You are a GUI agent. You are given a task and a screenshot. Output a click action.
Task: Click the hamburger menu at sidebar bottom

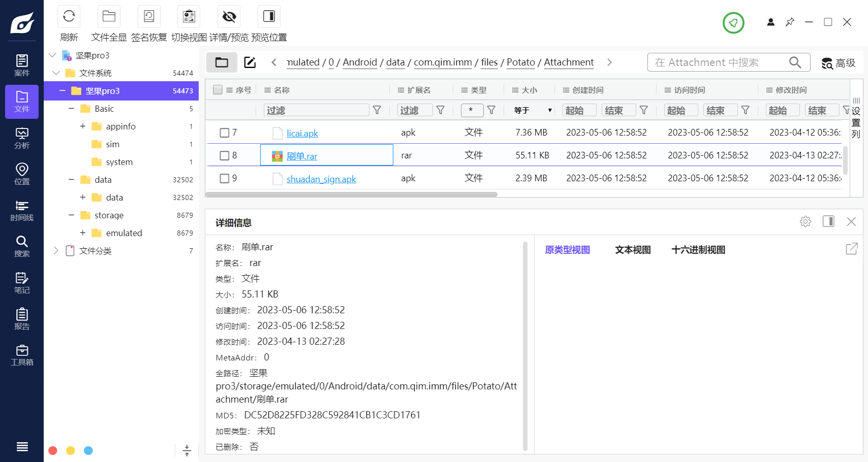coord(22,447)
